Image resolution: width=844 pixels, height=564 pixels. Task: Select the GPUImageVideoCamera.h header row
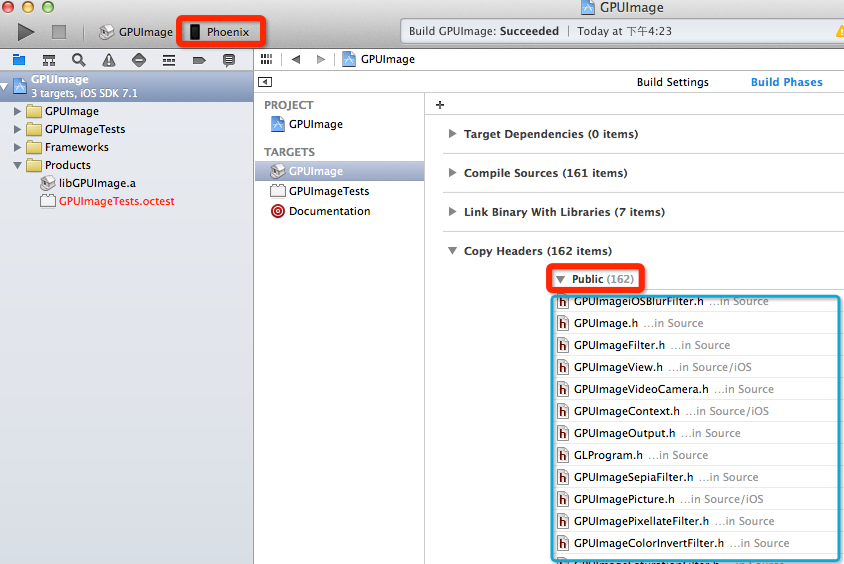[641, 389]
